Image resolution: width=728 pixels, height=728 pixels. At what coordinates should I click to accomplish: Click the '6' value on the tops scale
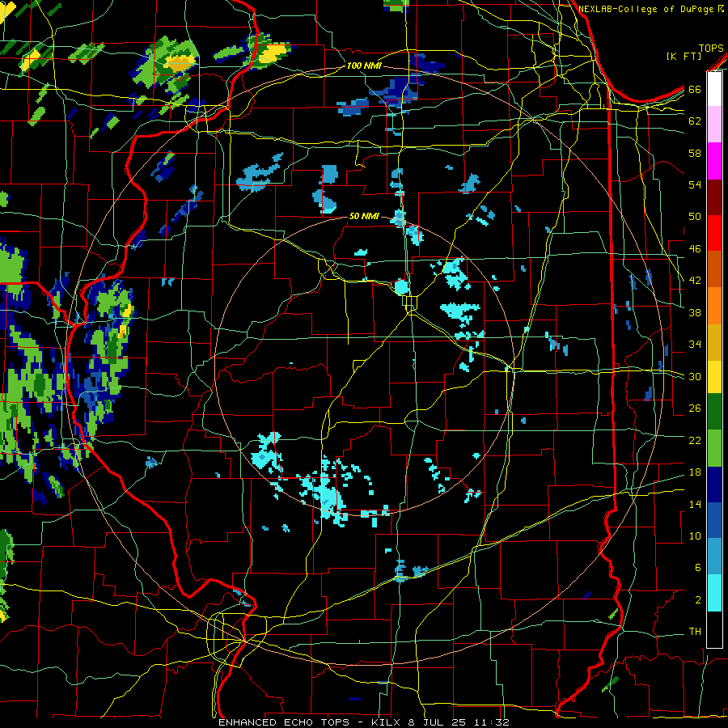[697, 568]
